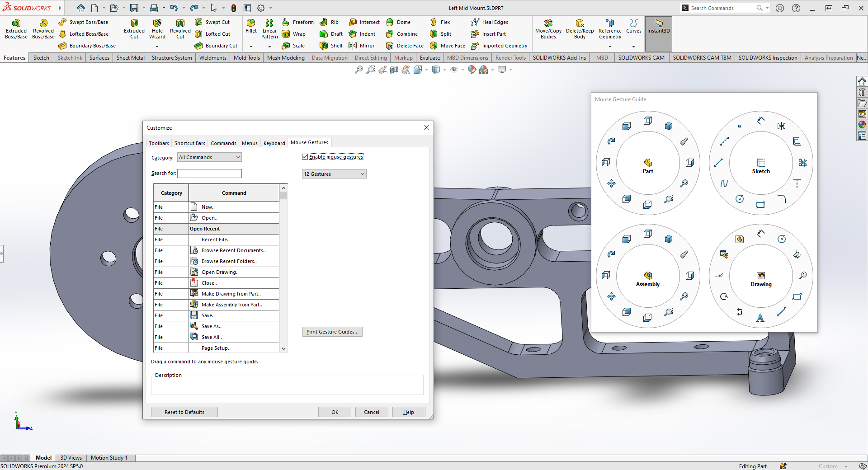Click the command list vertical scrollbar

pyautogui.click(x=283, y=268)
